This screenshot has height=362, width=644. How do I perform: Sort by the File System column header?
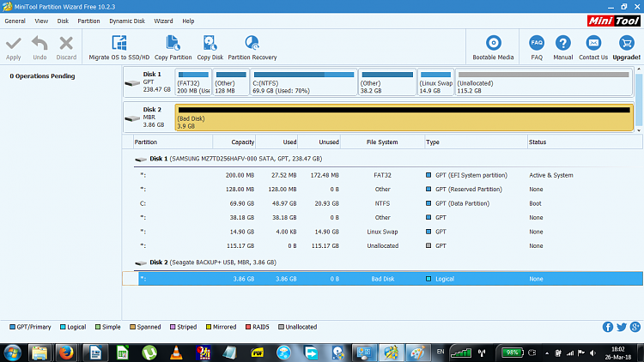click(382, 142)
